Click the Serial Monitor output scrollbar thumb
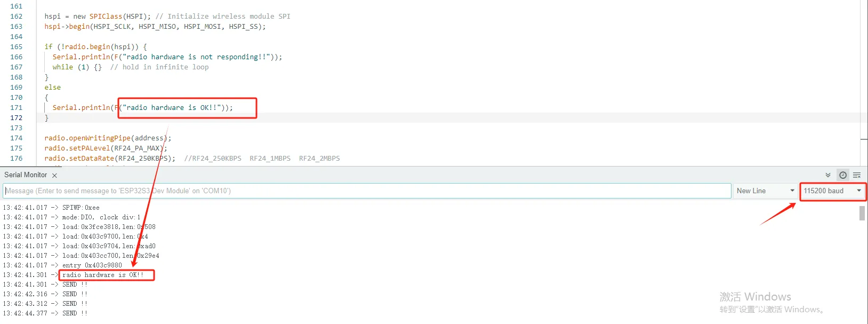Screen dimensions: 868x324 coord(862,213)
